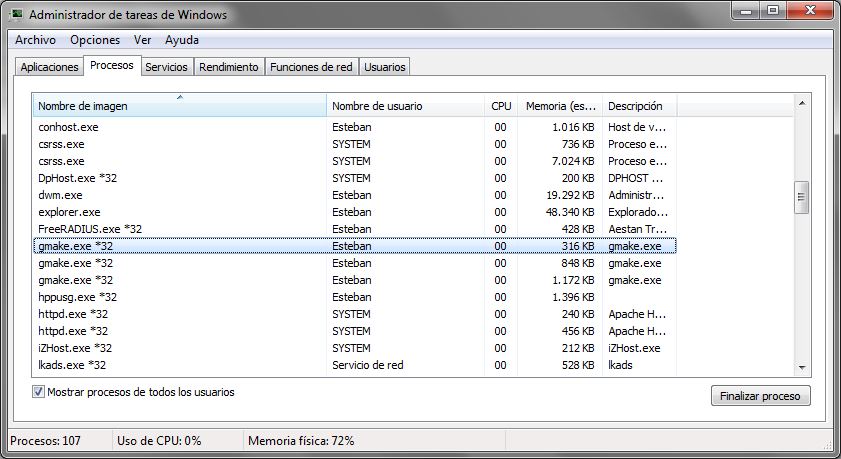
Task: Sort by Nombre de imagen column header
Action: click(179, 106)
